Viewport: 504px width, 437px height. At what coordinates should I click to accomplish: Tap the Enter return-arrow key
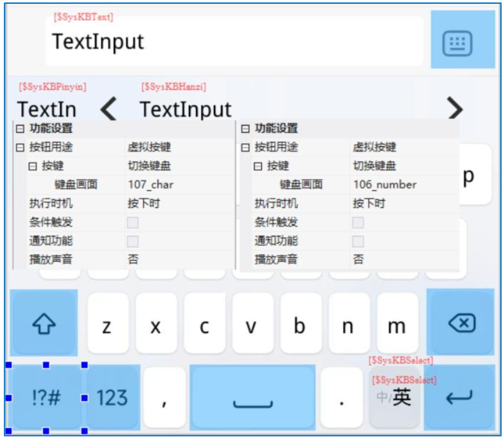[x=459, y=397]
